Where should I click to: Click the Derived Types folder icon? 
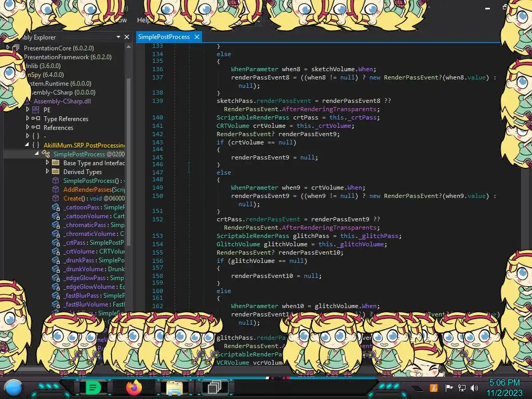click(56, 171)
